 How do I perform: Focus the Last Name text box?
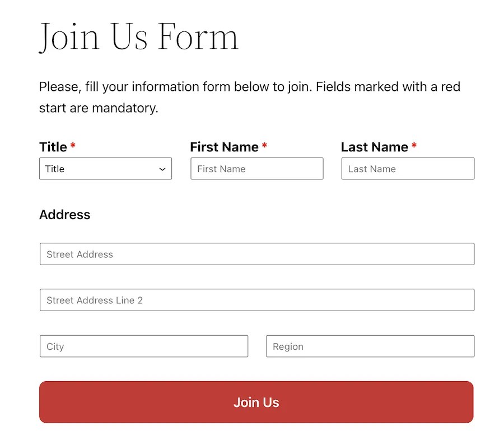(x=408, y=169)
